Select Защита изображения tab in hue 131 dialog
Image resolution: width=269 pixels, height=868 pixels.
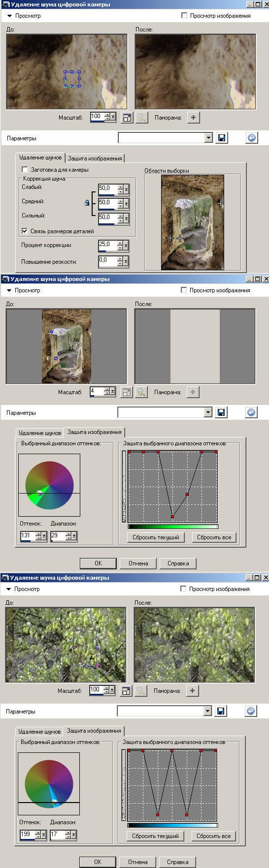(x=94, y=432)
